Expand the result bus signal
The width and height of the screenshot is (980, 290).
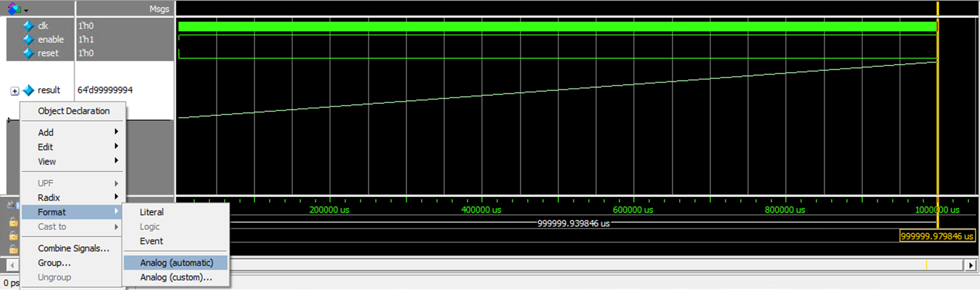pyautogui.click(x=15, y=91)
